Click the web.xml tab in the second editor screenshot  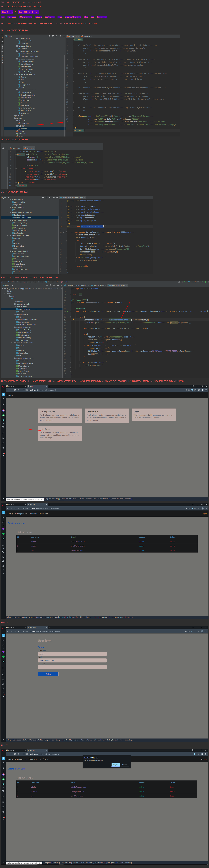coord(29,148)
